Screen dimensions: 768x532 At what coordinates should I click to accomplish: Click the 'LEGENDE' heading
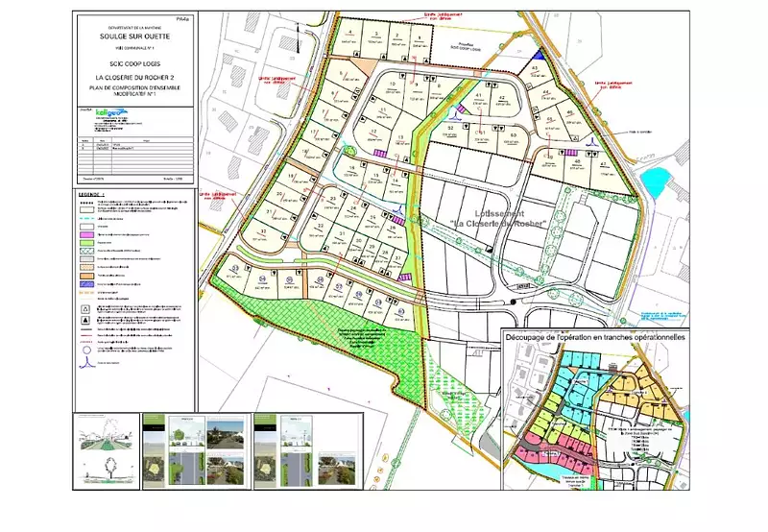tap(93, 193)
